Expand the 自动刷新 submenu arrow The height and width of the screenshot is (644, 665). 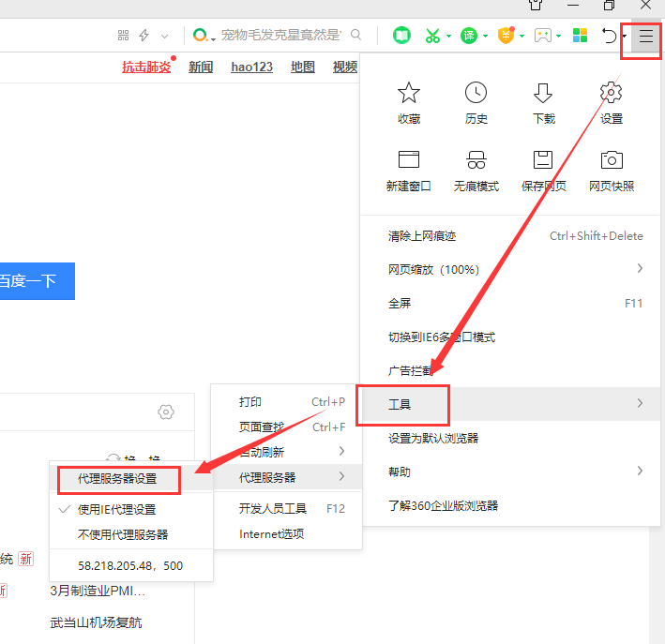point(341,451)
